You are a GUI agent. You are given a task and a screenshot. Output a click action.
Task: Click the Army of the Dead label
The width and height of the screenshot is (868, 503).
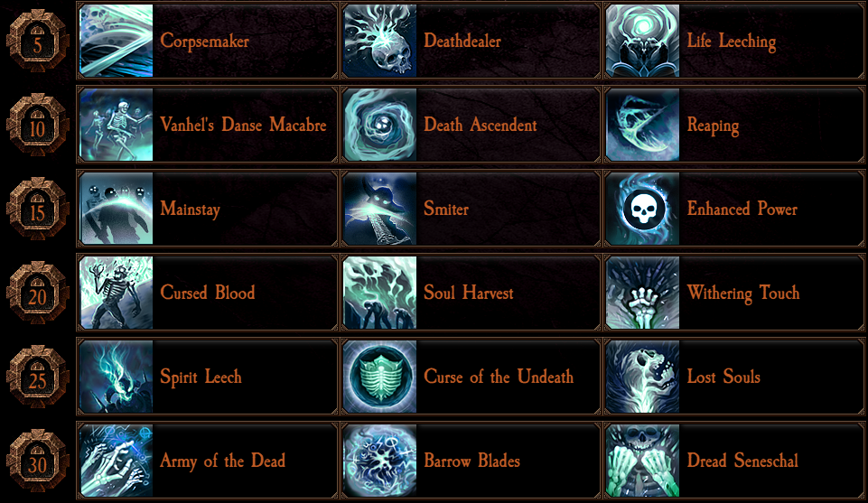tap(222, 461)
